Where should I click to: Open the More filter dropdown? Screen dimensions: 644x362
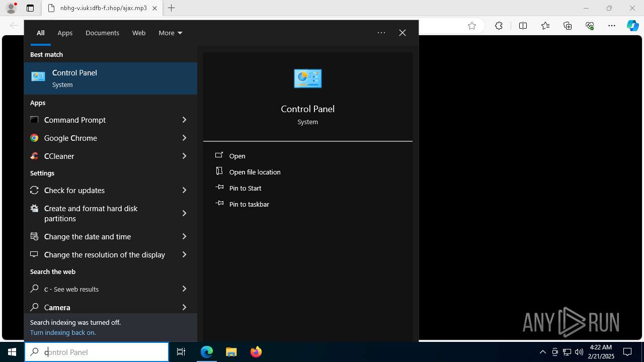click(x=171, y=33)
